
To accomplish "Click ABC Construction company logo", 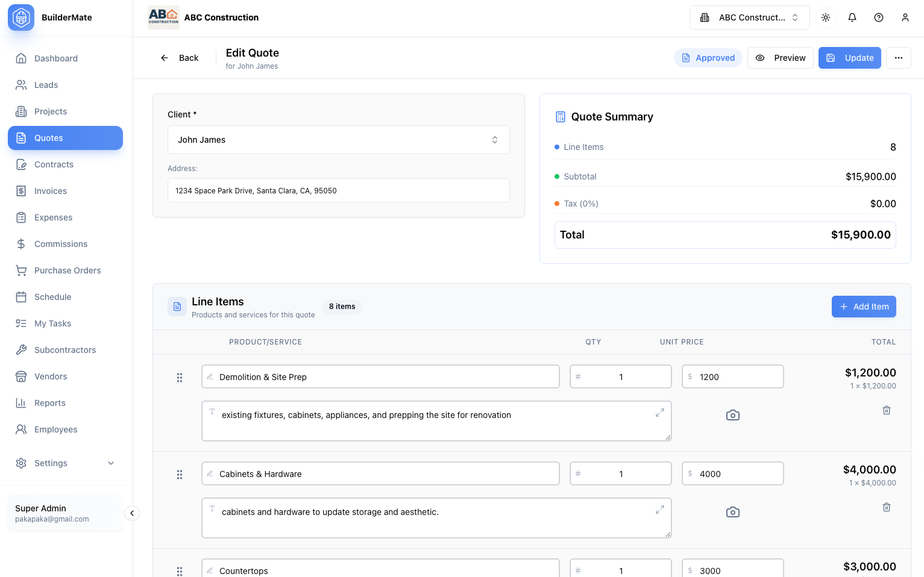I will pos(163,17).
